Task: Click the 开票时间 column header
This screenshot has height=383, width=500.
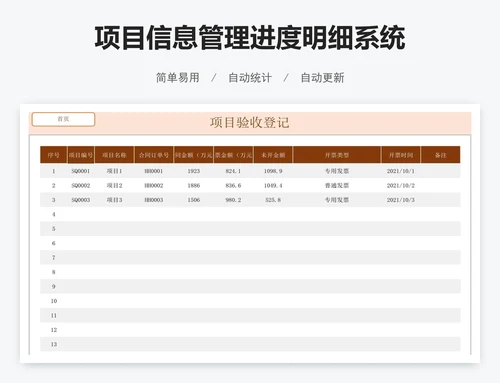Action: pyautogui.click(x=401, y=155)
